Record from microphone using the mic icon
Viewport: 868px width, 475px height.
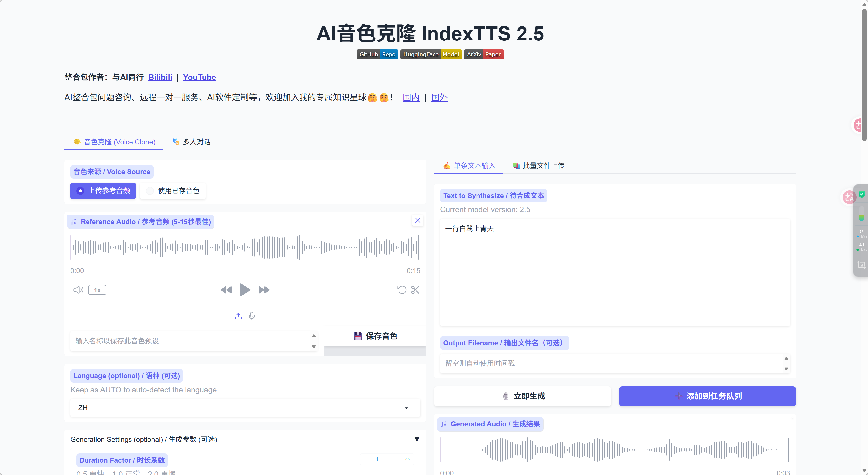(x=252, y=316)
